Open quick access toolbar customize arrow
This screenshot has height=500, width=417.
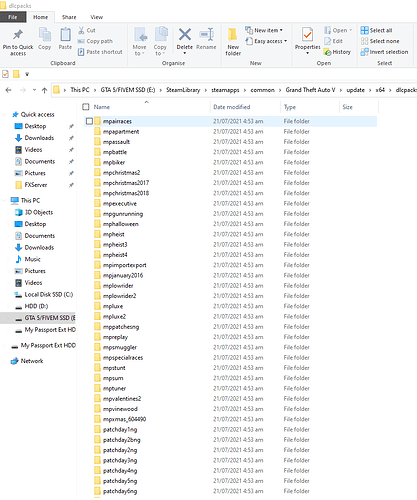(x=27, y=74)
